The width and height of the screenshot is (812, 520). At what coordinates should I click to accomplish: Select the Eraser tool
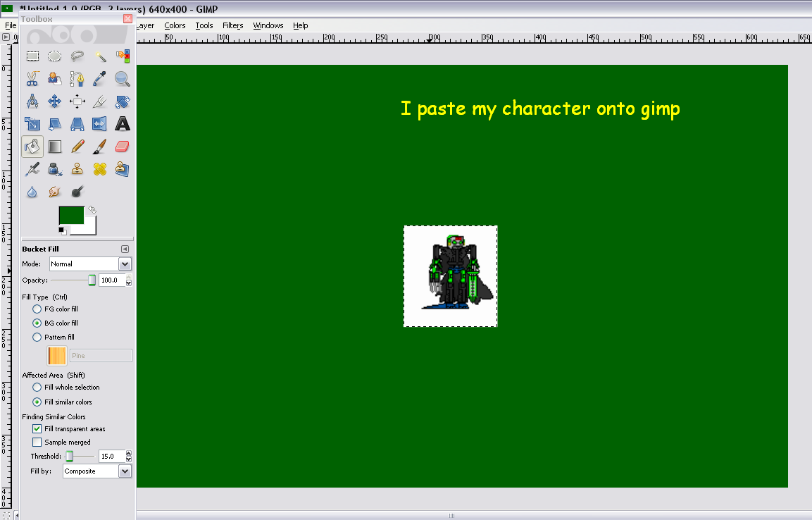click(x=123, y=147)
